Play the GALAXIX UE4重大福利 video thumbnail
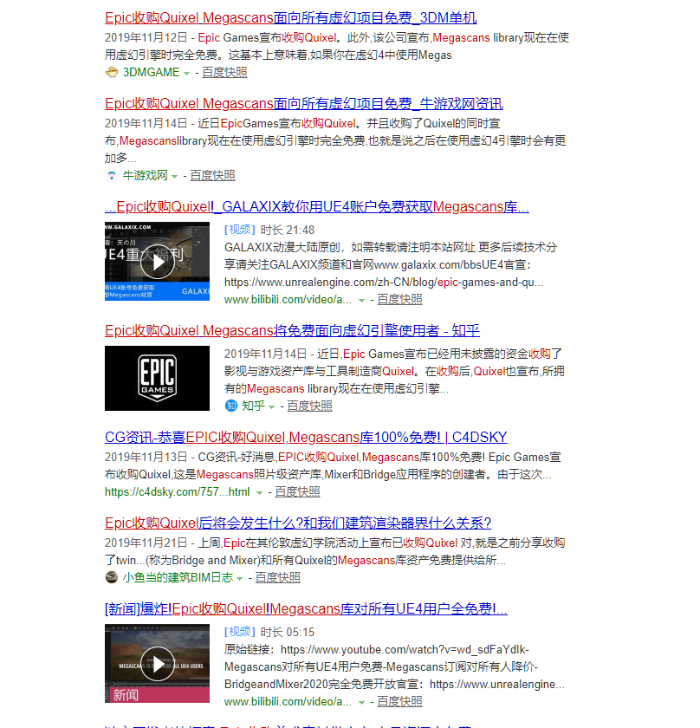700x728 pixels. [x=158, y=262]
